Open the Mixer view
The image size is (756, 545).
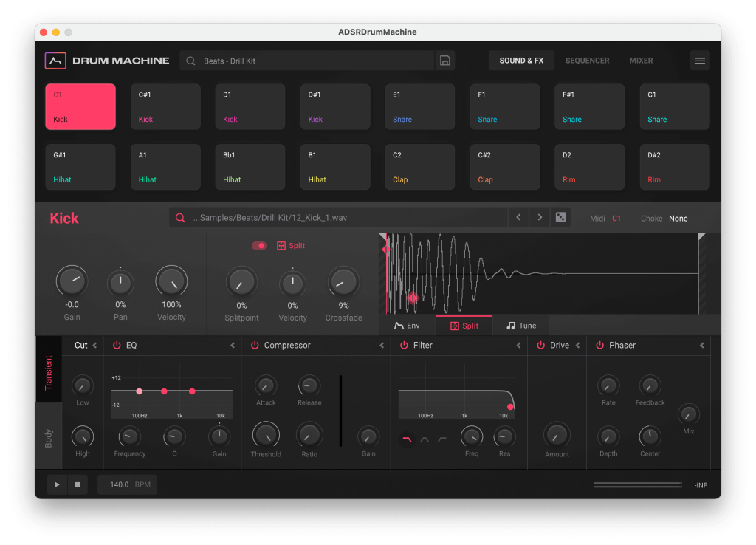coord(640,61)
